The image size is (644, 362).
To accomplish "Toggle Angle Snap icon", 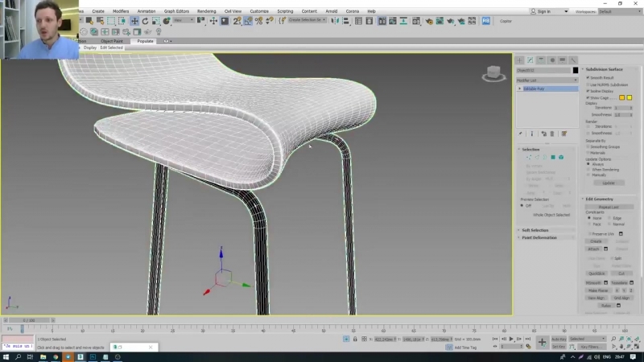I will (x=248, y=21).
